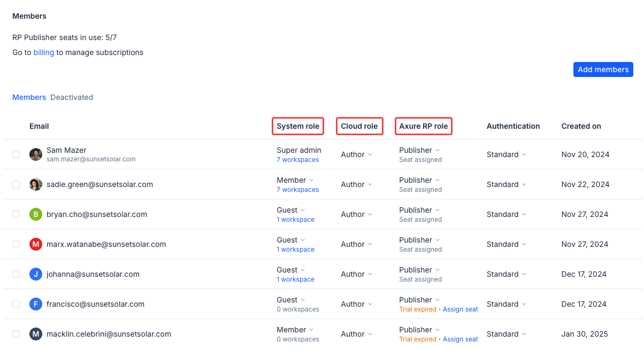This screenshot has height=350, width=644.
Task: Open Sam Mazer's 7 workspaces link
Action: pos(297,160)
